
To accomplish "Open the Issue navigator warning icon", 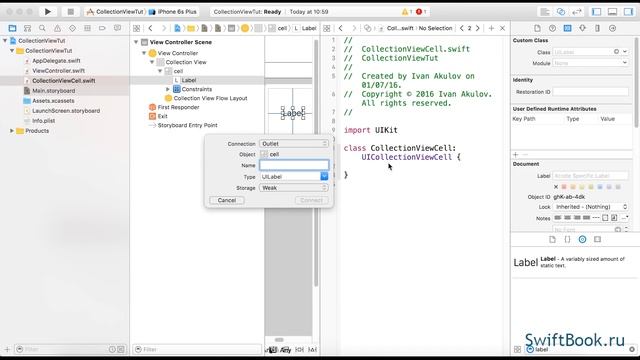I will (x=57, y=28).
